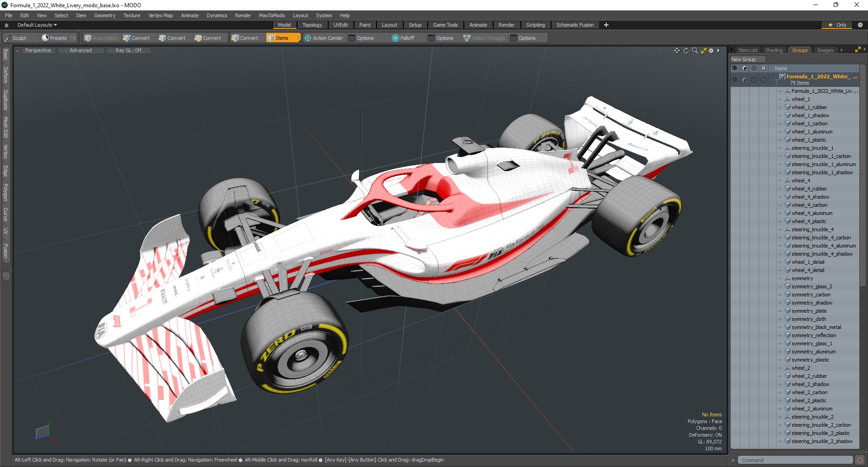This screenshot has width=868, height=467.
Task: Open the Action Center menu
Action: point(324,38)
